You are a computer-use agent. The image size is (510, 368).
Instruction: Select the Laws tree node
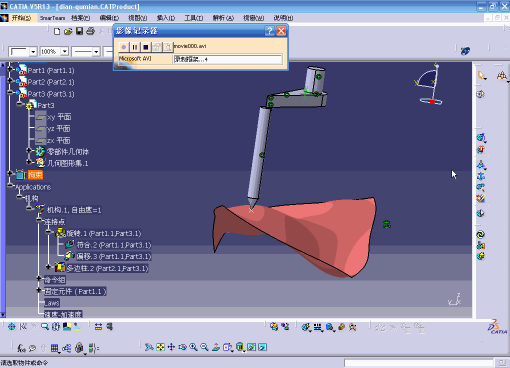[x=52, y=303]
